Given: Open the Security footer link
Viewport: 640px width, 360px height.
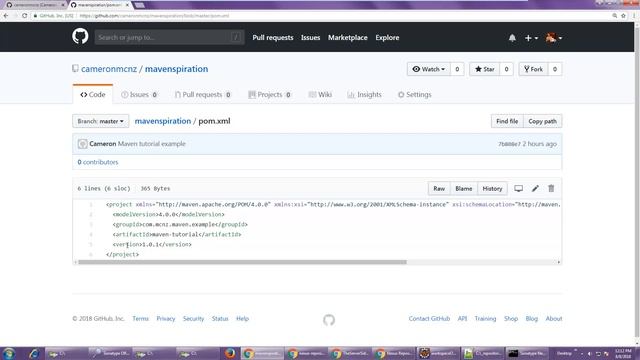Looking at the screenshot, I should (193, 318).
